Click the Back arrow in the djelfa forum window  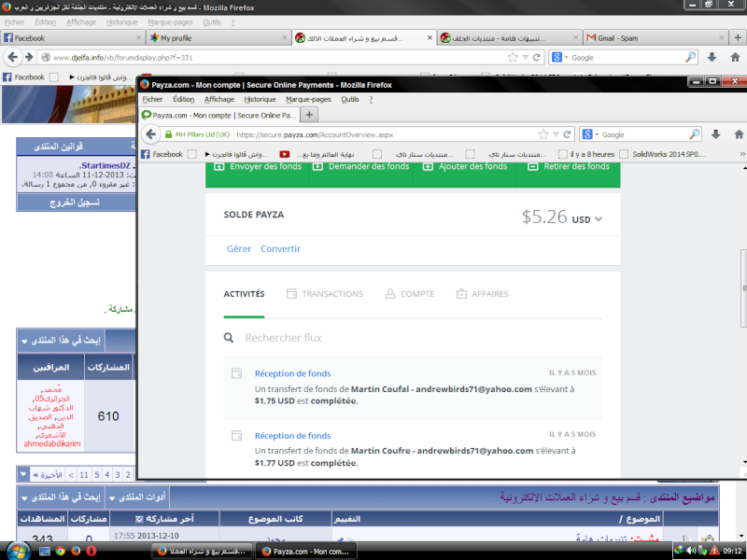(13, 57)
